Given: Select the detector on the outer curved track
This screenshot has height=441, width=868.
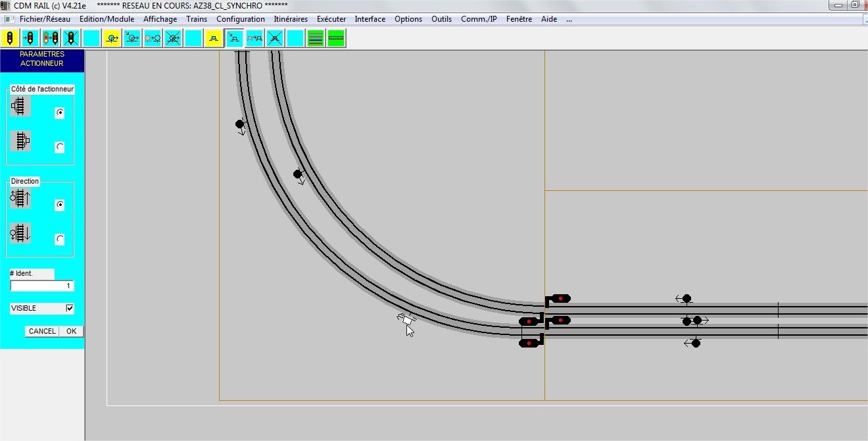Looking at the screenshot, I should [x=240, y=125].
